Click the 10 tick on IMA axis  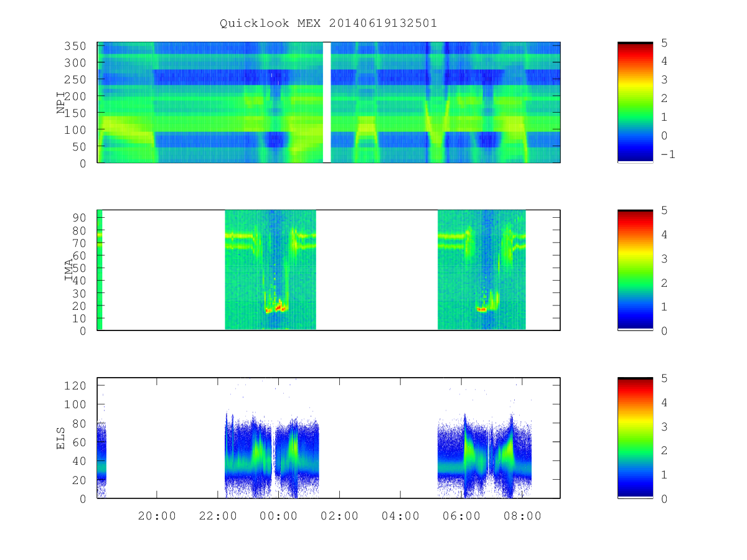point(80,318)
